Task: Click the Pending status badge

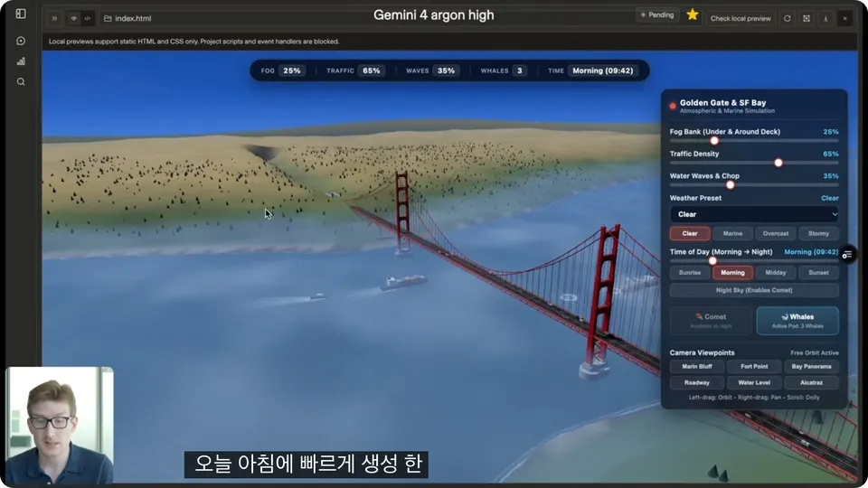Action: click(x=657, y=15)
